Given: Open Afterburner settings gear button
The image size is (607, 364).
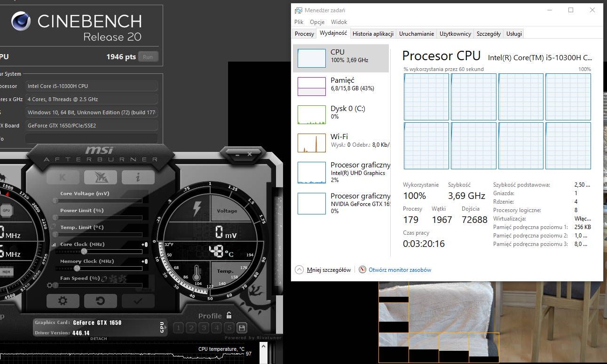Looking at the screenshot, I should pyautogui.click(x=63, y=301).
